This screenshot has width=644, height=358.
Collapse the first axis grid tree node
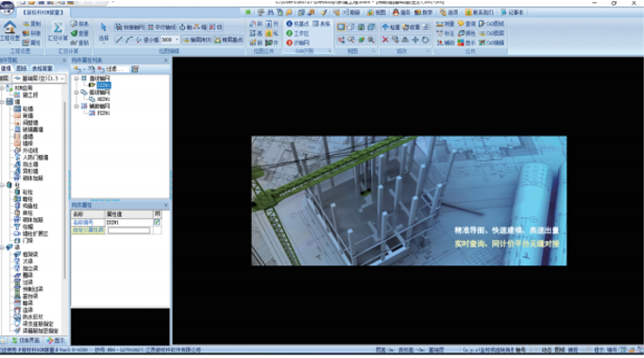click(76, 78)
